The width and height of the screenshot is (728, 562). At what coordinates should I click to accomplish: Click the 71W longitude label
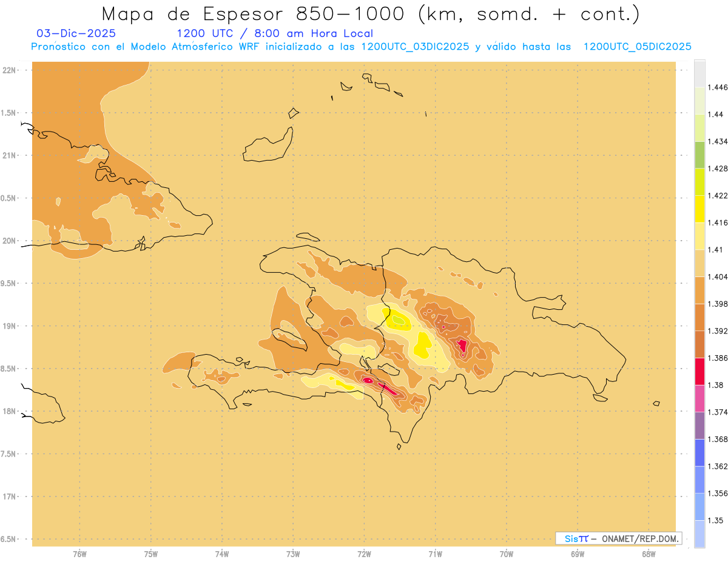coord(435,554)
